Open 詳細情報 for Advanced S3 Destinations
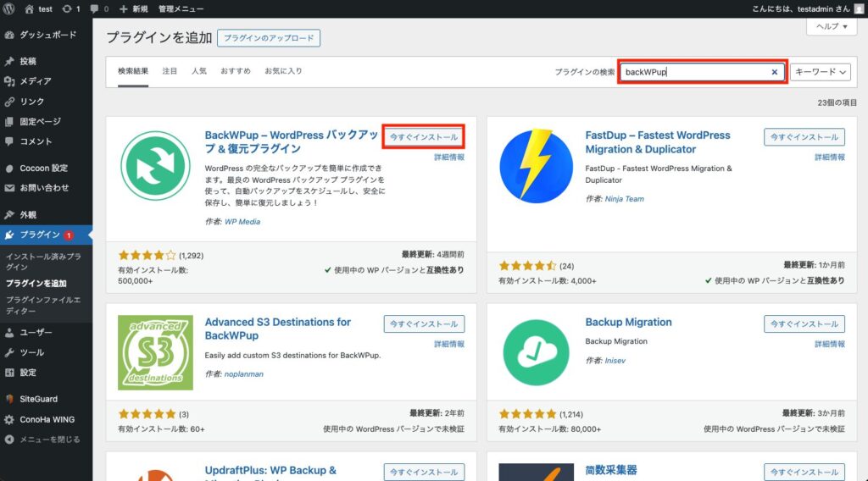This screenshot has width=868, height=481. point(449,345)
